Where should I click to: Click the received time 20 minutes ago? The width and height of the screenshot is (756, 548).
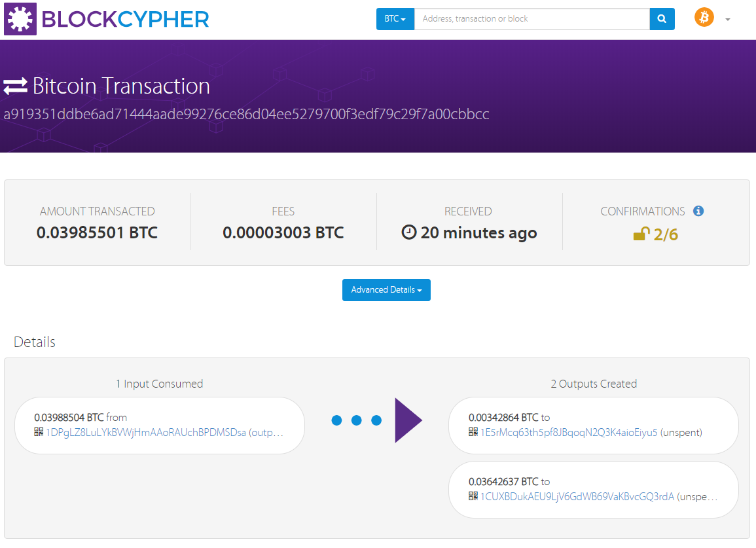point(478,232)
